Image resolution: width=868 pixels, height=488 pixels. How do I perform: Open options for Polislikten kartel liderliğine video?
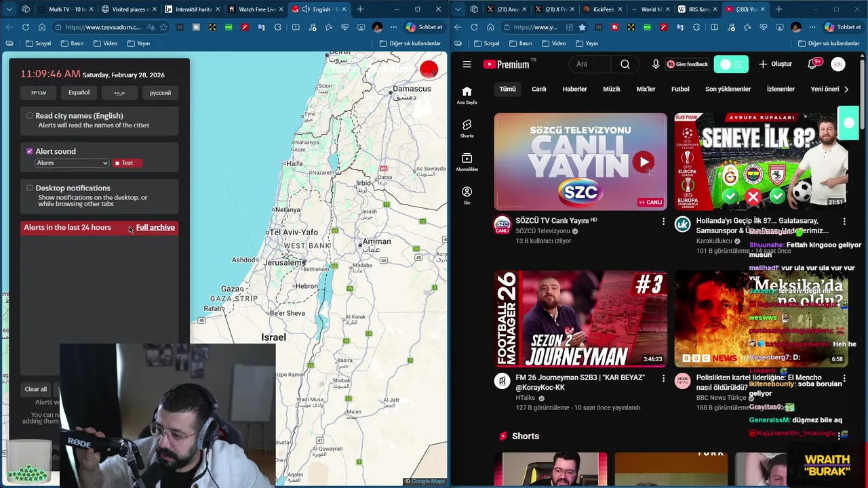coord(844,378)
